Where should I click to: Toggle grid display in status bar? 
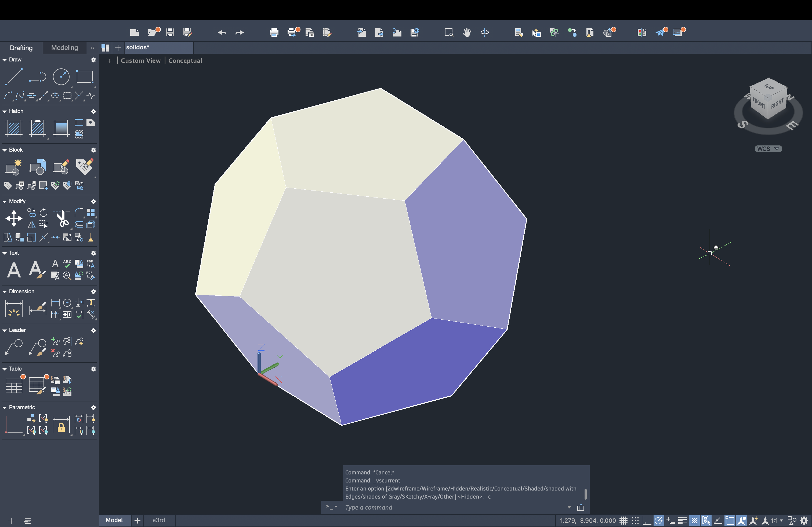coord(623,521)
